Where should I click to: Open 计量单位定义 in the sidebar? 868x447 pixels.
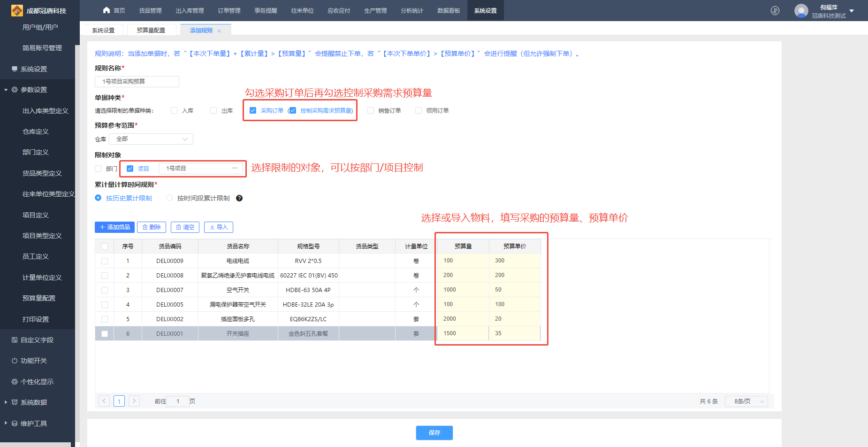(42, 277)
